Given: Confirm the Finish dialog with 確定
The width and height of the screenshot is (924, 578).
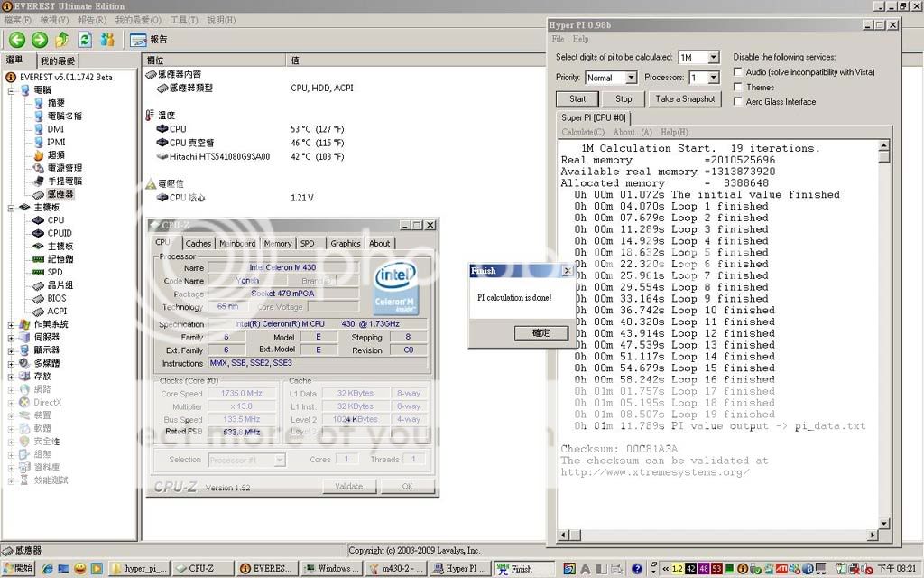Looking at the screenshot, I should (x=541, y=333).
